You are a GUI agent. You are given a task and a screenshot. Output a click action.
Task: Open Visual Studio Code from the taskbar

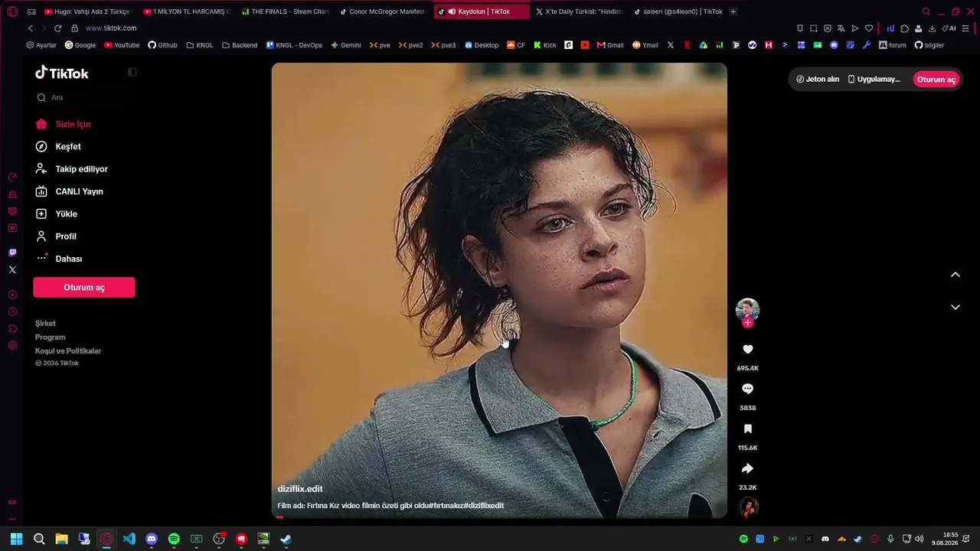point(129,539)
